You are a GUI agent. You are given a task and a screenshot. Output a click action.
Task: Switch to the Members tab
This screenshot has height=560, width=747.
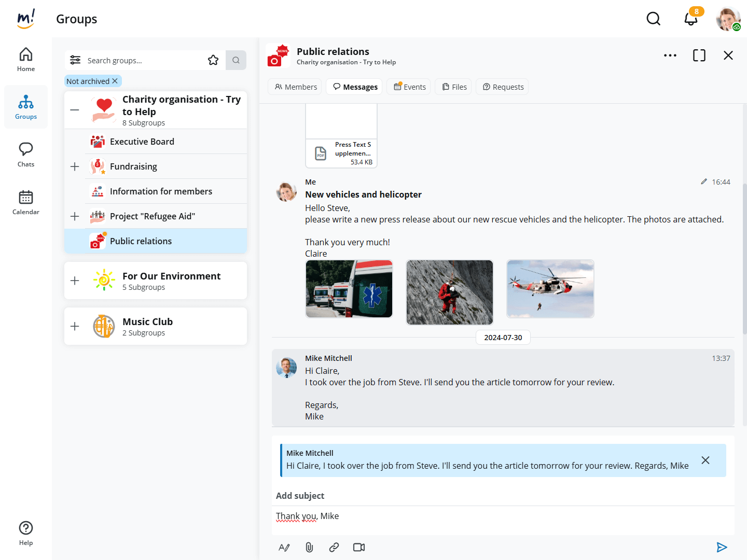pos(295,87)
